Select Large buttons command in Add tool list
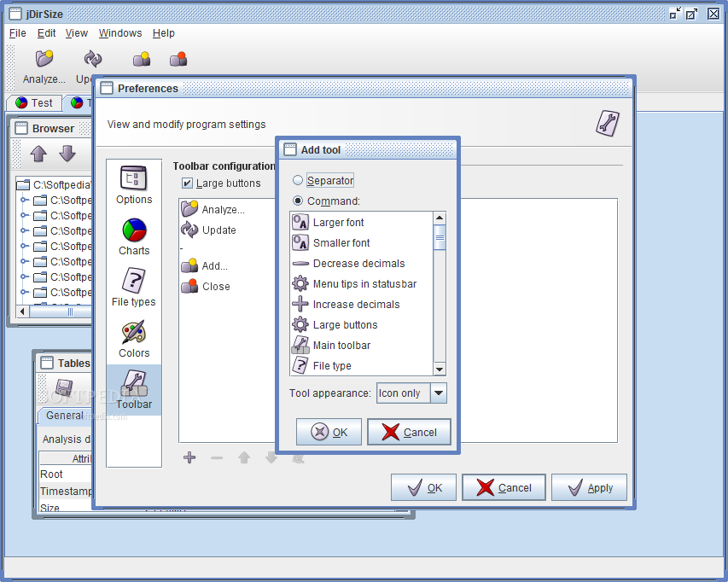 pyautogui.click(x=361, y=324)
